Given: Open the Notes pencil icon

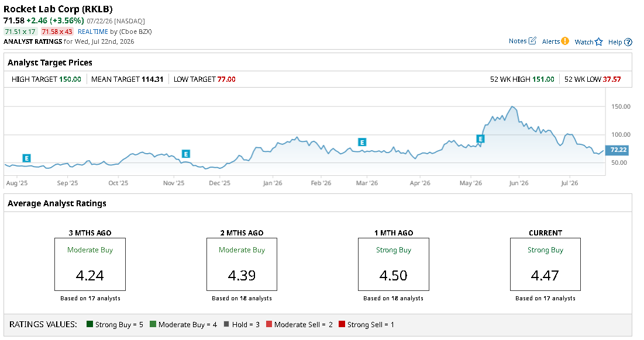Looking at the screenshot, I should coord(532,41).
